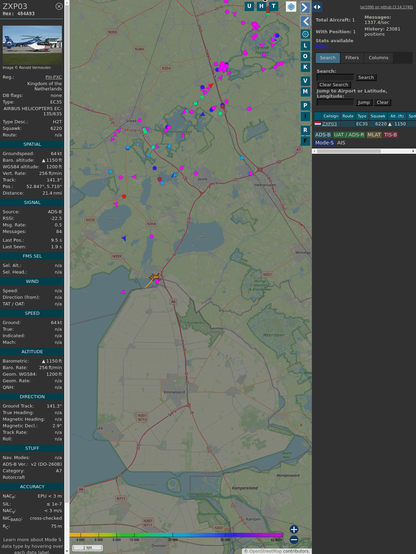Click the T button on map
This screenshot has height=554, width=416.
pyautogui.click(x=274, y=6)
